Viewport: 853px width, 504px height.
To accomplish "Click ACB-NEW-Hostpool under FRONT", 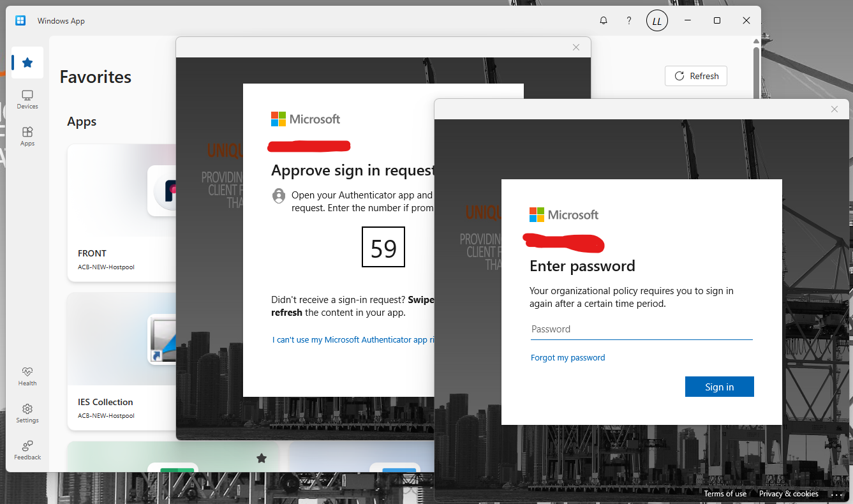I will tap(106, 267).
